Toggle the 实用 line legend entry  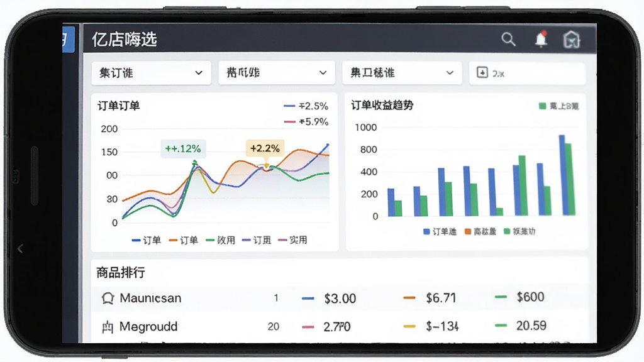pyautogui.click(x=292, y=240)
